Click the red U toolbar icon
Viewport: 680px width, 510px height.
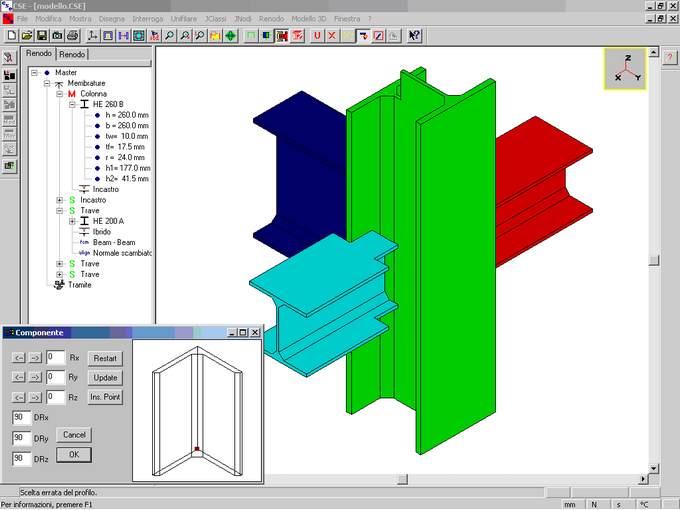[317, 36]
